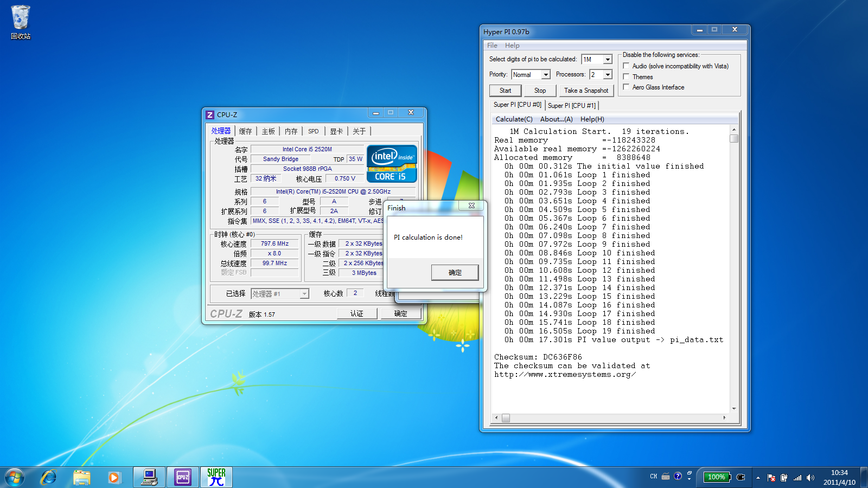Select the CPU-Z SPD tab
This screenshot has width=868, height=488.
click(x=314, y=131)
